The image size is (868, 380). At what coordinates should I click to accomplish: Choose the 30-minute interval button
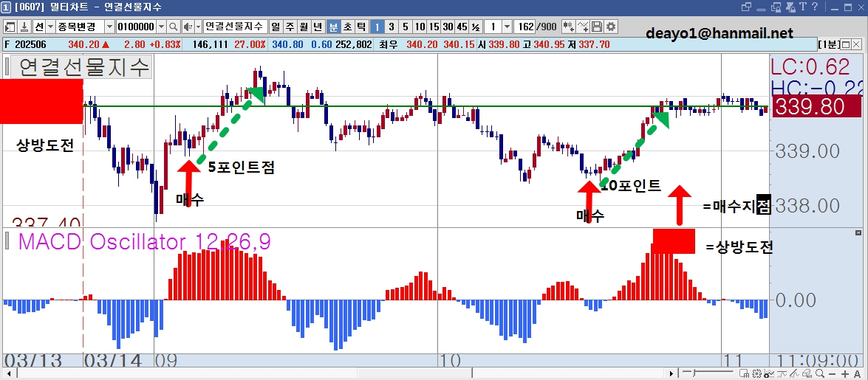click(448, 27)
